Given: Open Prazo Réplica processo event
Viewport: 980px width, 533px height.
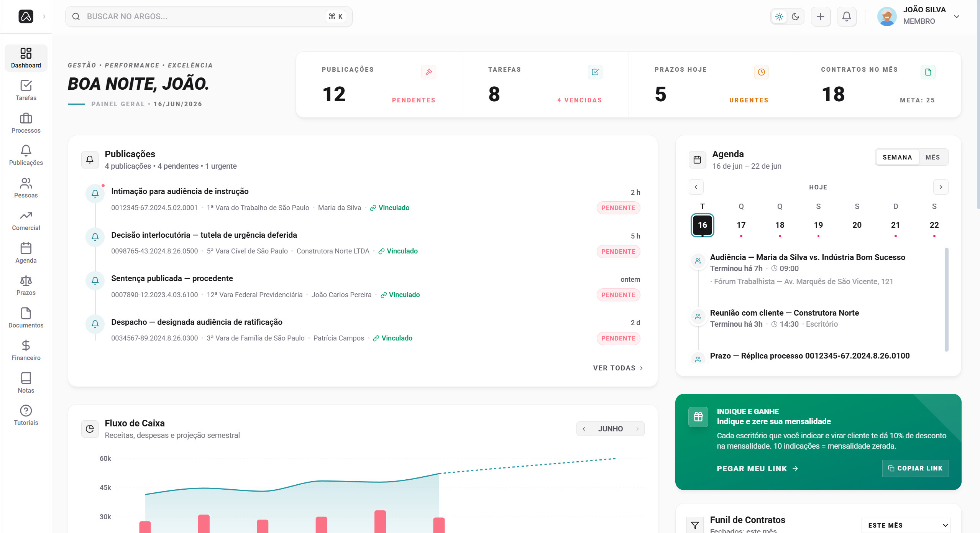Looking at the screenshot, I should (809, 356).
